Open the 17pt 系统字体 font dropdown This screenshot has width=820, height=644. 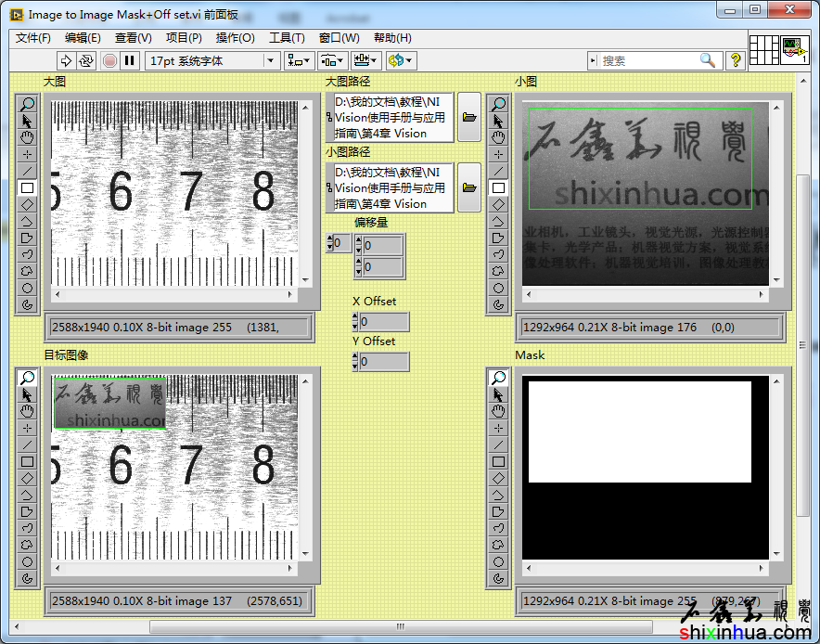213,60
